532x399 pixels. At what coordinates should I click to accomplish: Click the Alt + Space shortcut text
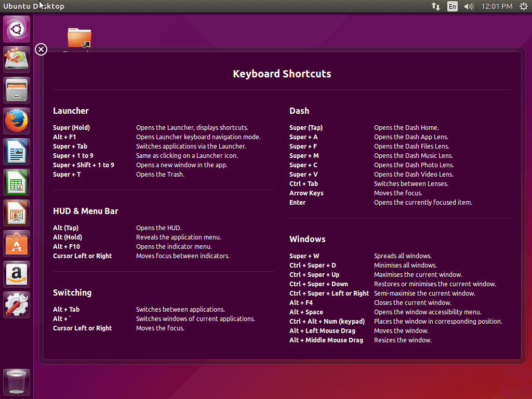click(307, 312)
